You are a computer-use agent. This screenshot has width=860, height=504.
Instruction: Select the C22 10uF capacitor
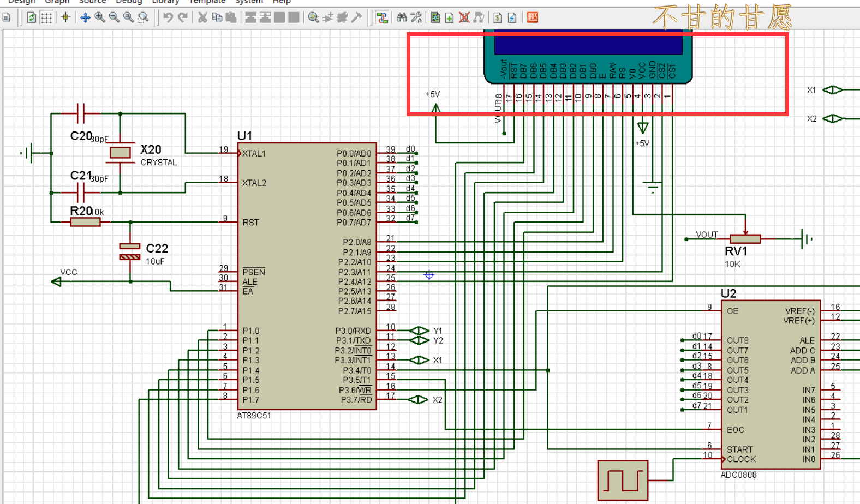coord(130,252)
